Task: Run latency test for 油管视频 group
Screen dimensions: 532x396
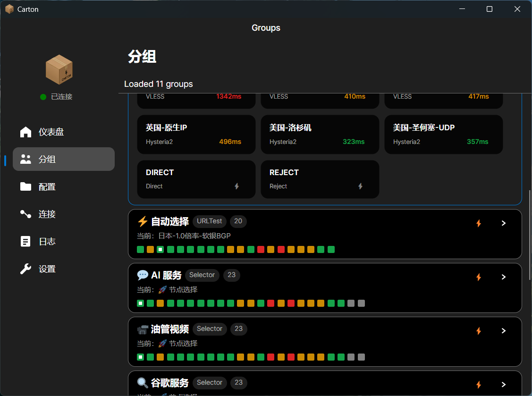Action: coord(479,331)
